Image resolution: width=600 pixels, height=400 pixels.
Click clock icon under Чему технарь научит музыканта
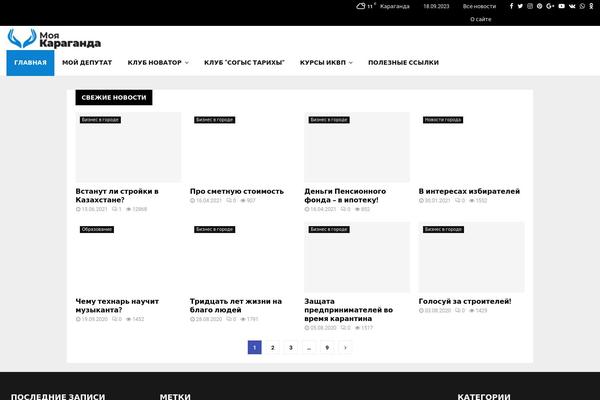click(x=78, y=319)
